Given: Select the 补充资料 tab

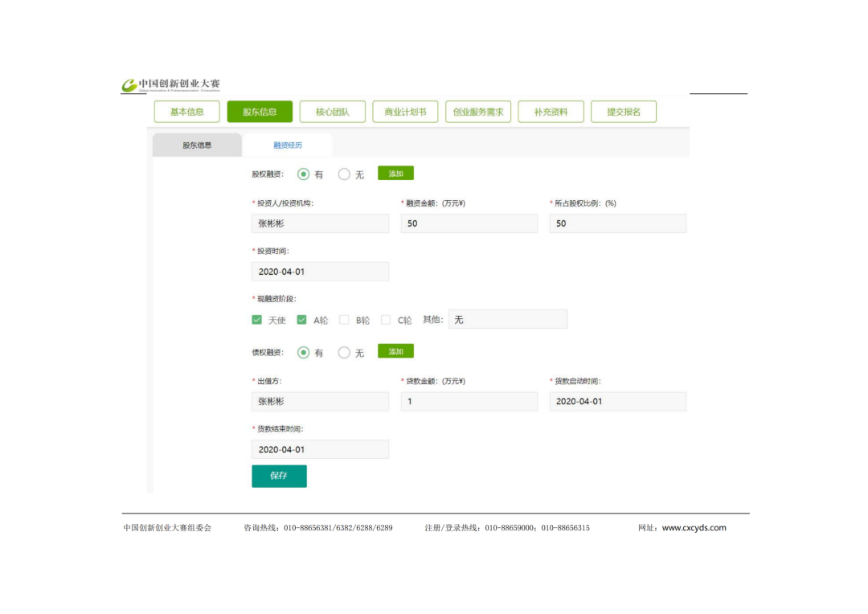Looking at the screenshot, I should (x=551, y=112).
